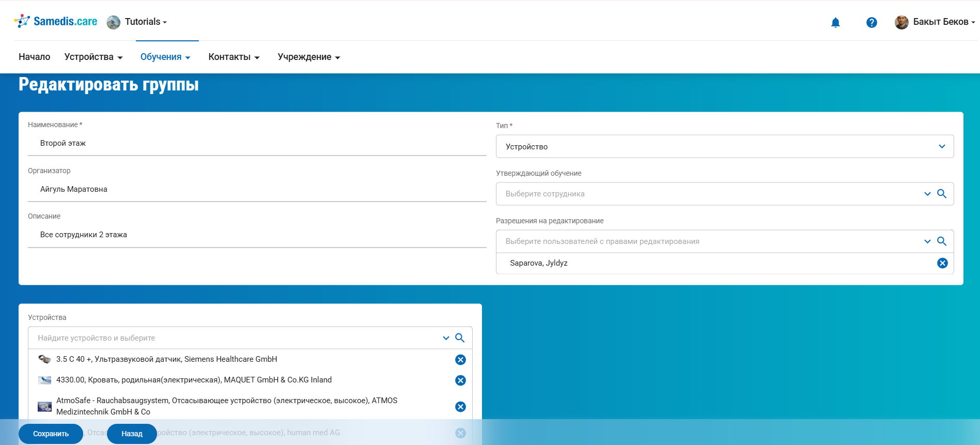Viewport: 980px width, 445px height.
Task: Click the help question mark icon
Action: tap(872, 22)
